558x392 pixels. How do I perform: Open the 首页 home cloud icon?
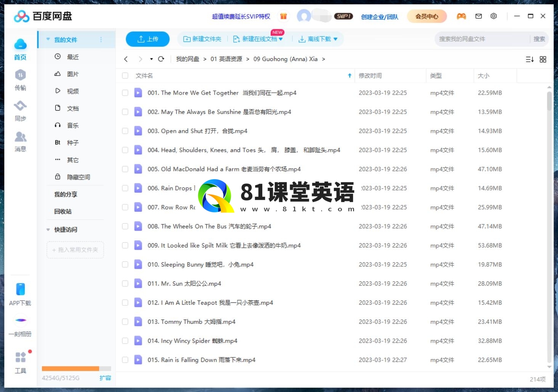[21, 45]
